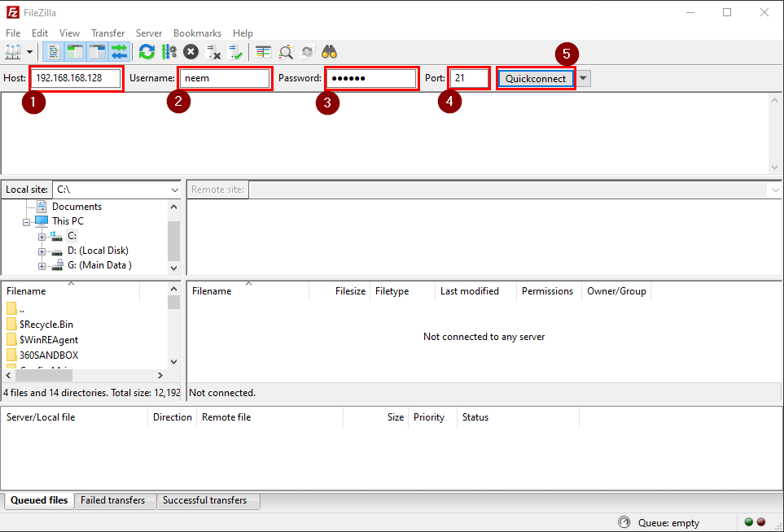Click the message log scroll down arrow

(774, 168)
